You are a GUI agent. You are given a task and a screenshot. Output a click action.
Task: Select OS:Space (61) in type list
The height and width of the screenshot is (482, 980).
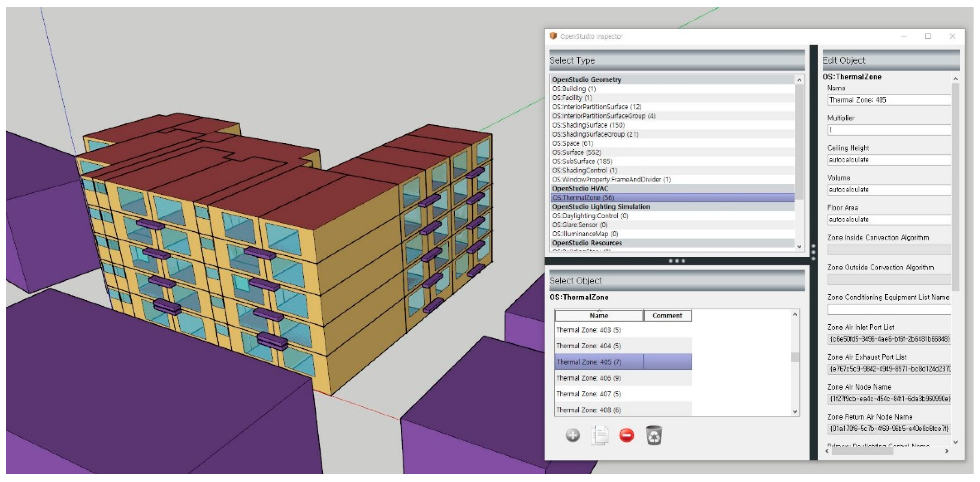click(573, 143)
